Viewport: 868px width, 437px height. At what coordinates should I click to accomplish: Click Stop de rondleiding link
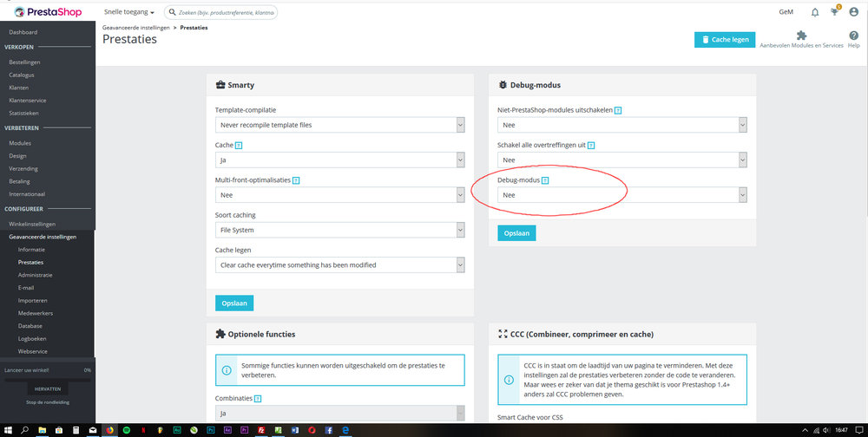(x=48, y=402)
